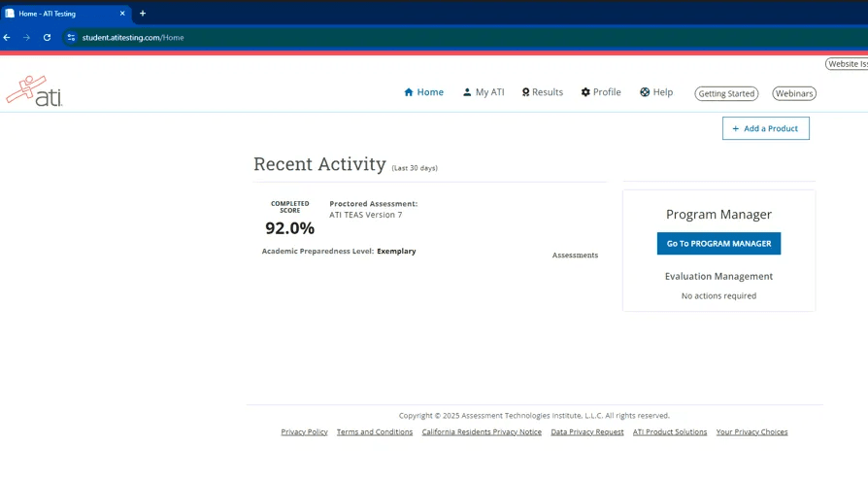Click the site information icon in address bar
The image size is (868, 479).
click(71, 38)
